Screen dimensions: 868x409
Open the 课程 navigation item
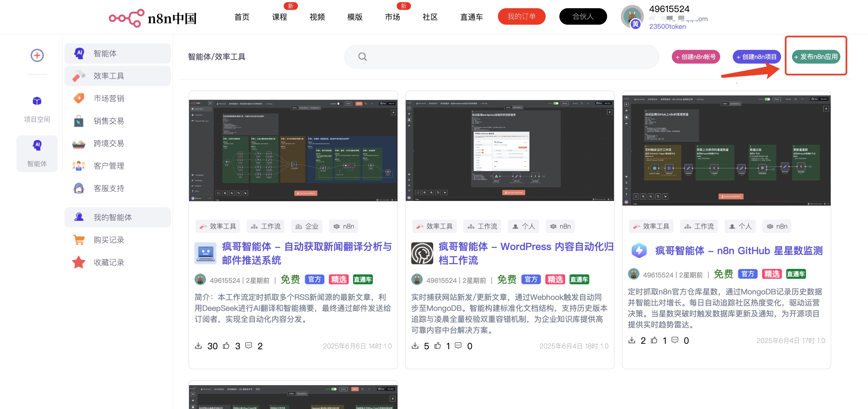[x=279, y=17]
